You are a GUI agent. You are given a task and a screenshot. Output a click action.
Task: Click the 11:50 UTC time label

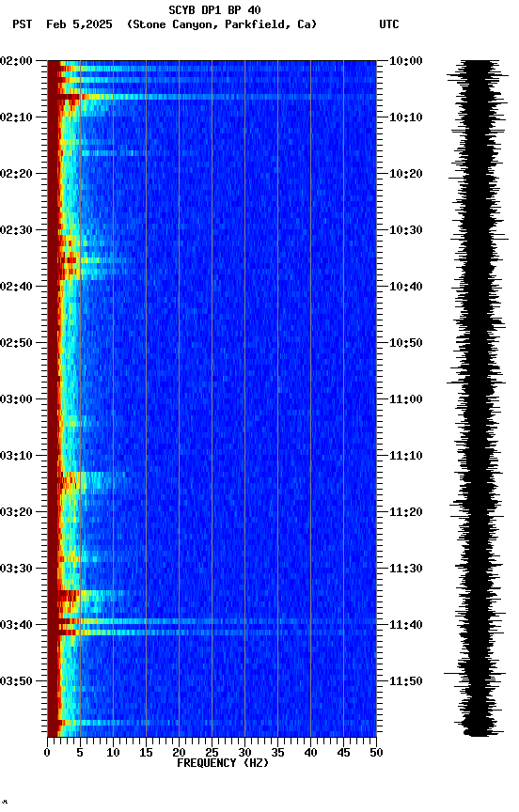tap(406, 681)
